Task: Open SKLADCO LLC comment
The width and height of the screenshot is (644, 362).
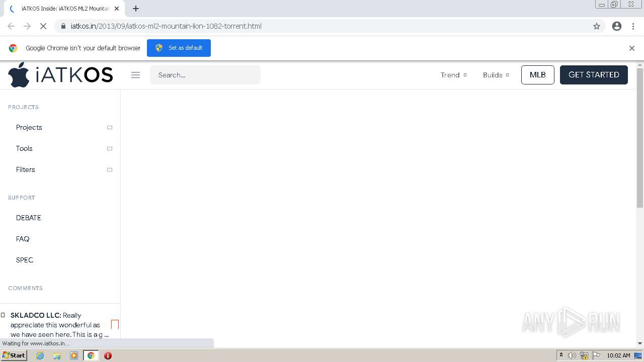Action: [x=59, y=325]
